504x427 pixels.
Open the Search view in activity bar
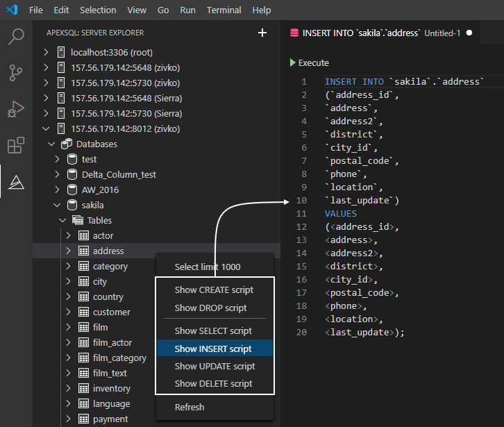point(15,37)
